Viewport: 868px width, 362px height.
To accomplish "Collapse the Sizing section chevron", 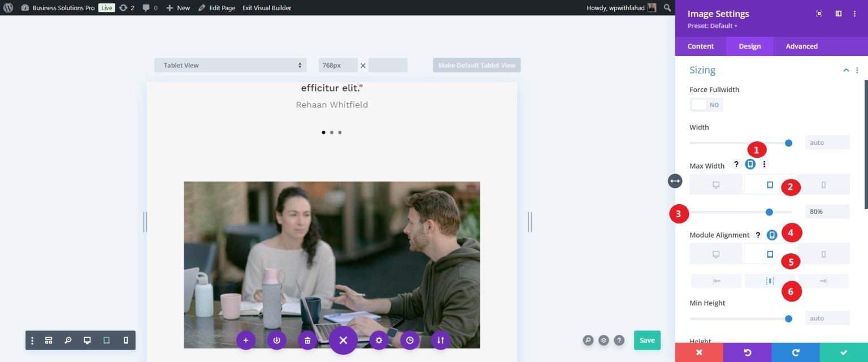I will [846, 70].
